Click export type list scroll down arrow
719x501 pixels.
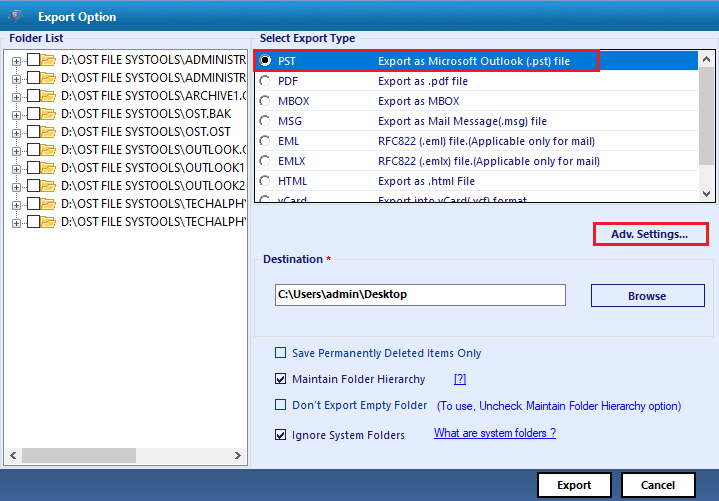pyautogui.click(x=707, y=194)
